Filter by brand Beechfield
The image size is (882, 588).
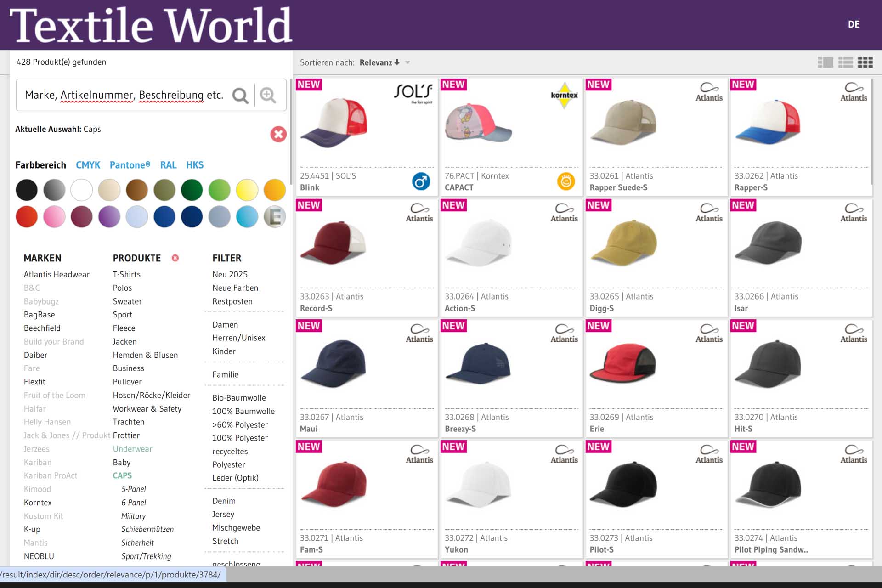pyautogui.click(x=42, y=328)
